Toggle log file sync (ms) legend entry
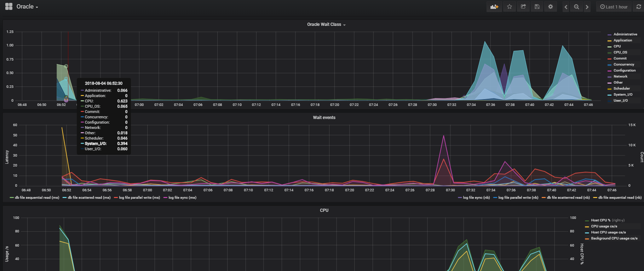 point(182,198)
